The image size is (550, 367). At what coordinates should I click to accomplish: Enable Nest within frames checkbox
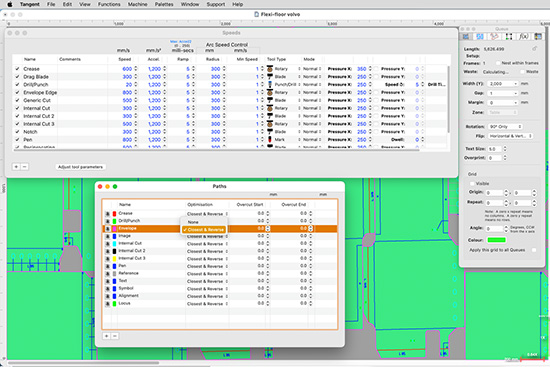coord(498,63)
